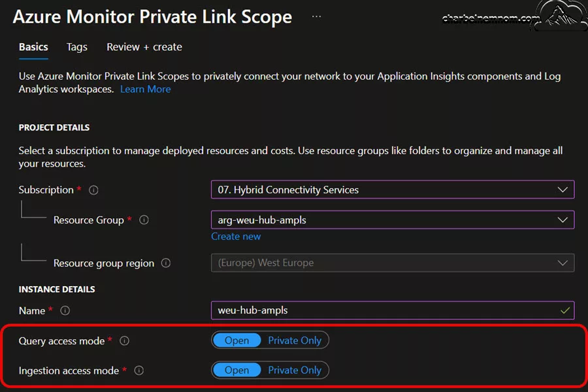Switch to the Tags tab
588x392 pixels.
tap(77, 47)
